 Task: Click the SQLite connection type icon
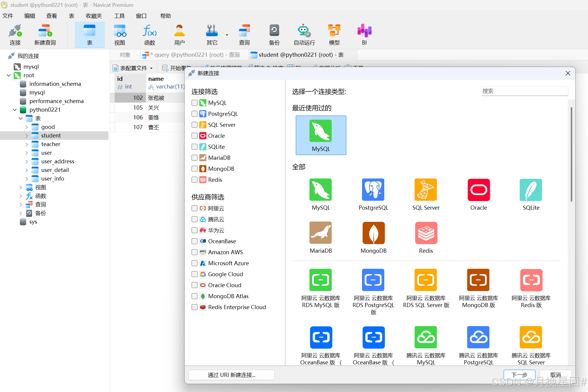pyautogui.click(x=531, y=190)
